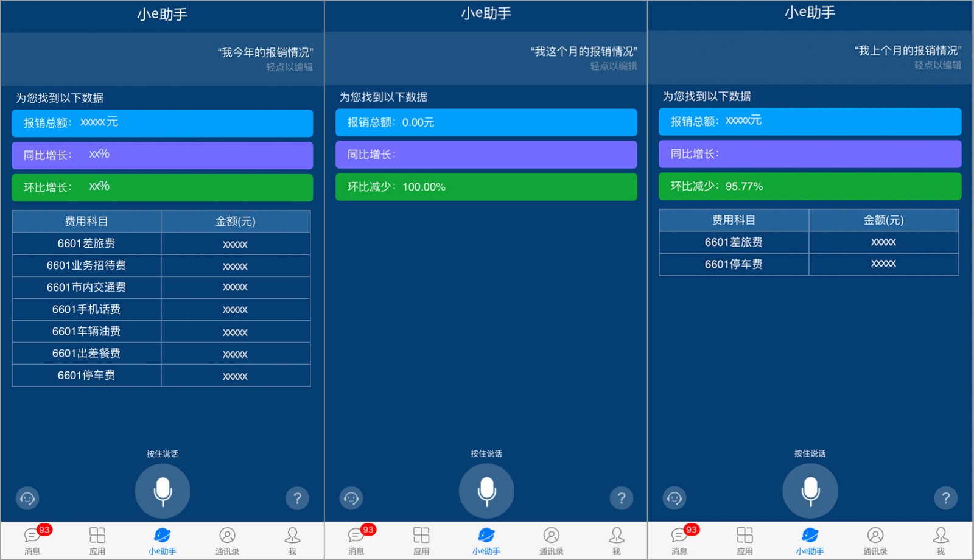Switch to 应用 tab on 我今年的报销情况 screen
974x560 pixels.
97,540
